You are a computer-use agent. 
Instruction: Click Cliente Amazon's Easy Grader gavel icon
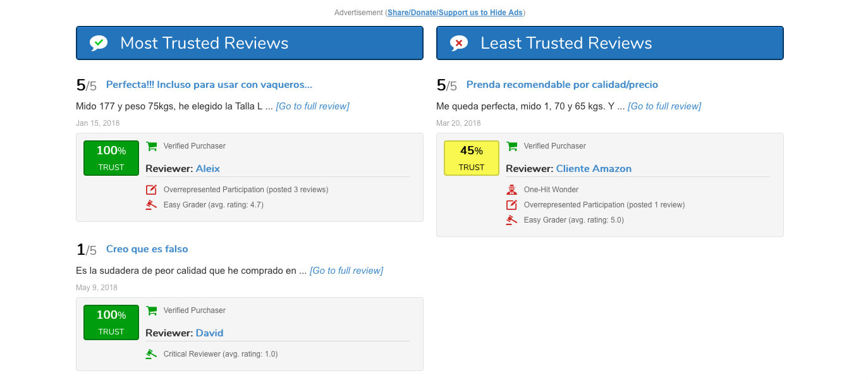pyautogui.click(x=512, y=220)
